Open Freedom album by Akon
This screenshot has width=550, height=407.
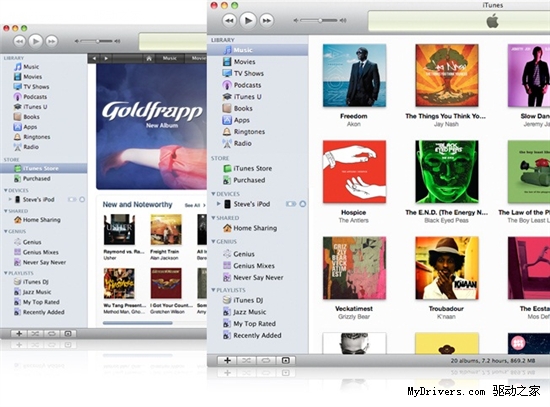354,75
